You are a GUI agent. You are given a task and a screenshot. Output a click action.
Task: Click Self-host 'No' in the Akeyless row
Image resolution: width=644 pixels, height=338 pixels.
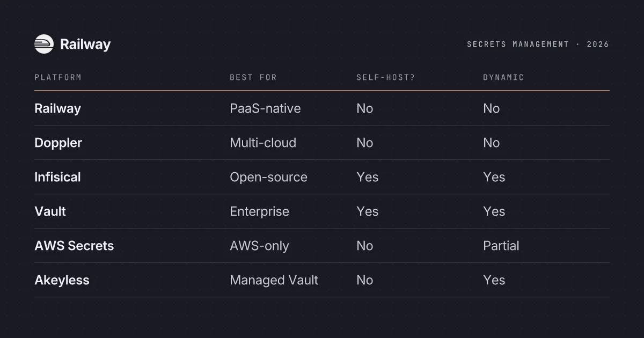pyautogui.click(x=364, y=280)
